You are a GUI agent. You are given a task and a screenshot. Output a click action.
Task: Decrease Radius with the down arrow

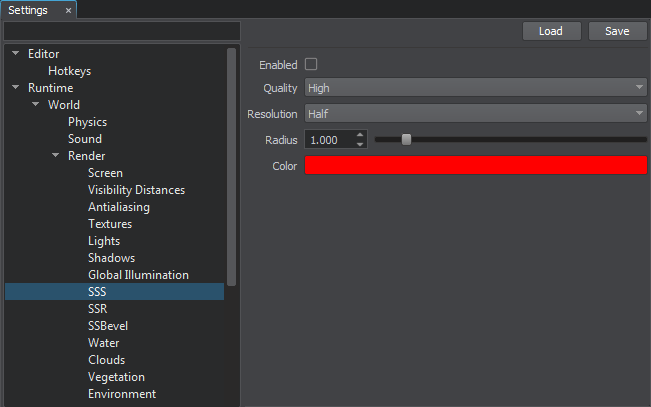pos(361,145)
